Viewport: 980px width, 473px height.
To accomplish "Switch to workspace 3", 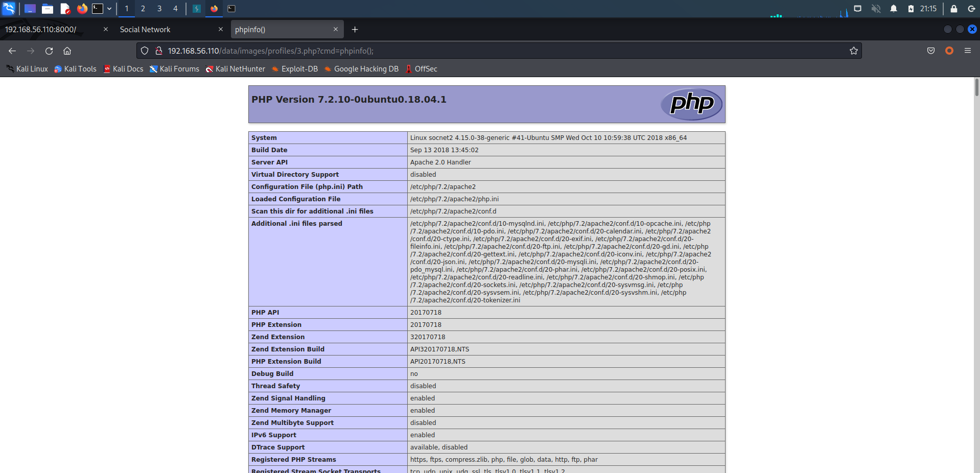I will click(x=159, y=9).
